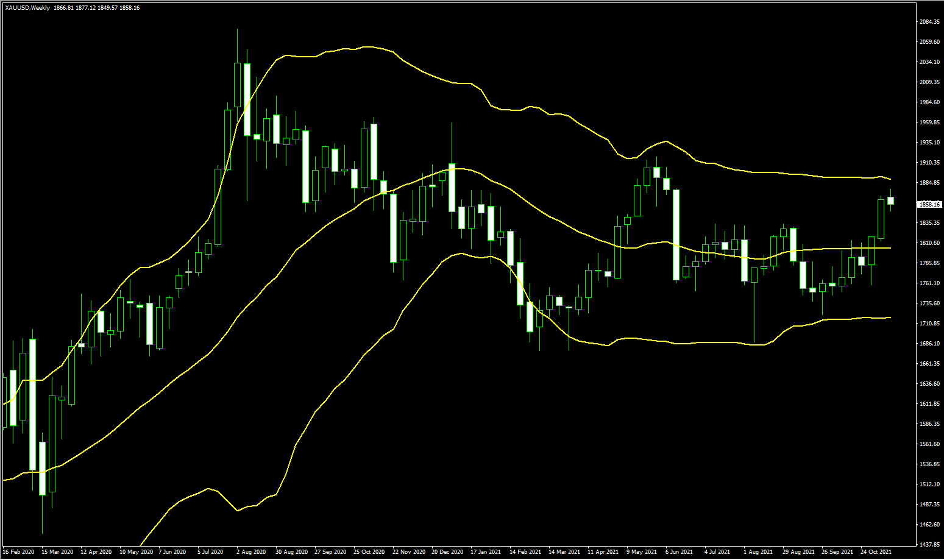
Task: Select the 1959.85 price axis label
Action: [x=929, y=122]
